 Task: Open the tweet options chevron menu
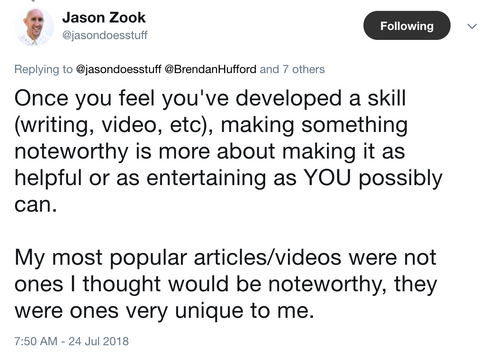472,26
